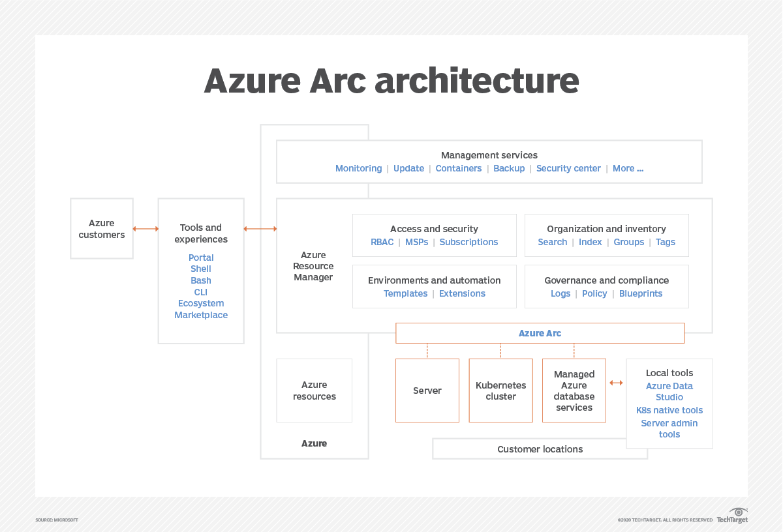Select the Tags link under Organization and inventory

click(666, 242)
